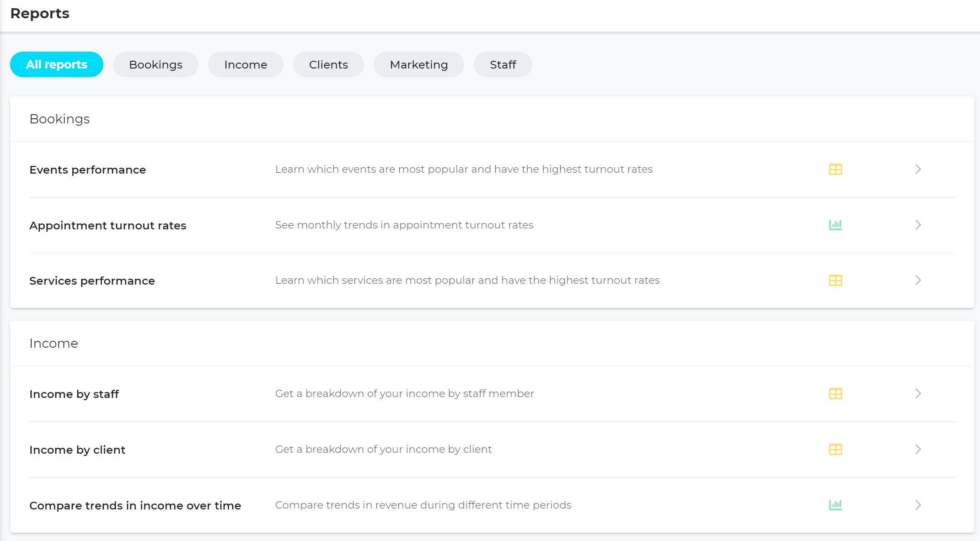
Task: Open Appointment turnout rates via its chevron
Action: point(918,225)
